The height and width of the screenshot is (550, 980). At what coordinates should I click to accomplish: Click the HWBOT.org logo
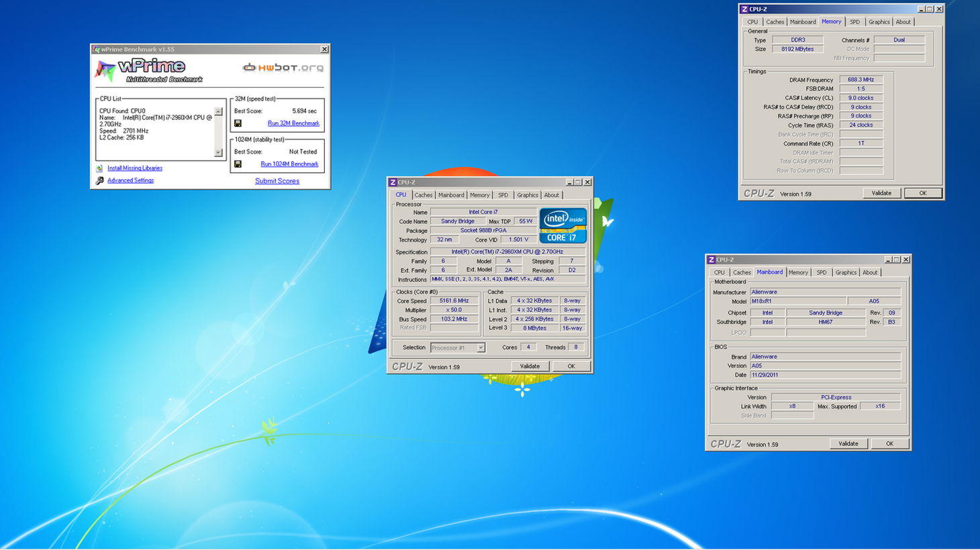[x=283, y=67]
